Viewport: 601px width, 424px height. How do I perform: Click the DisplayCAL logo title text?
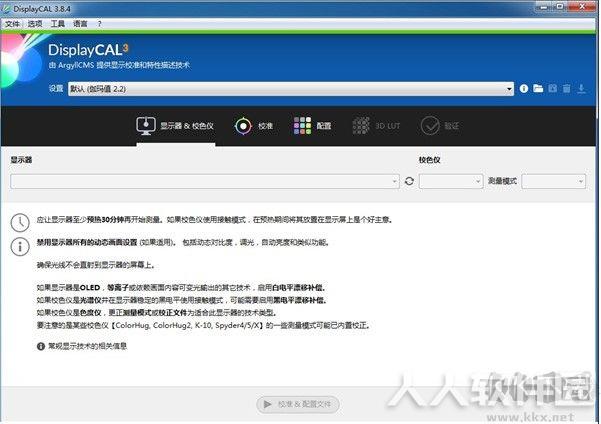(x=88, y=50)
